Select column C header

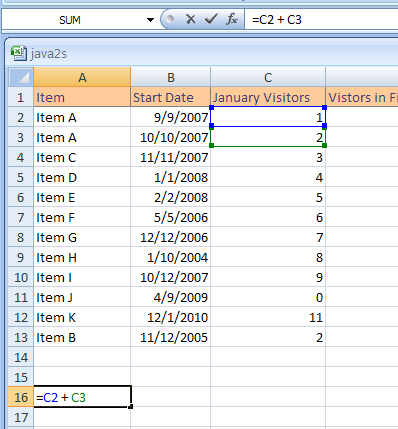268,77
